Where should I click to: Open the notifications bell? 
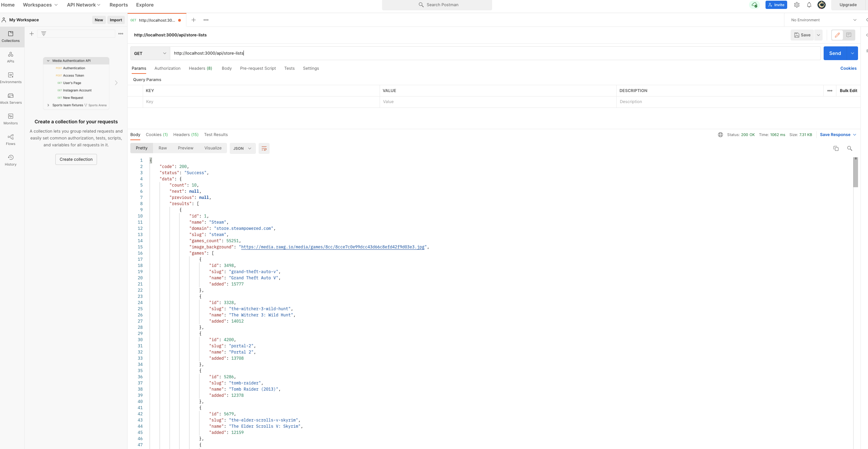(809, 5)
